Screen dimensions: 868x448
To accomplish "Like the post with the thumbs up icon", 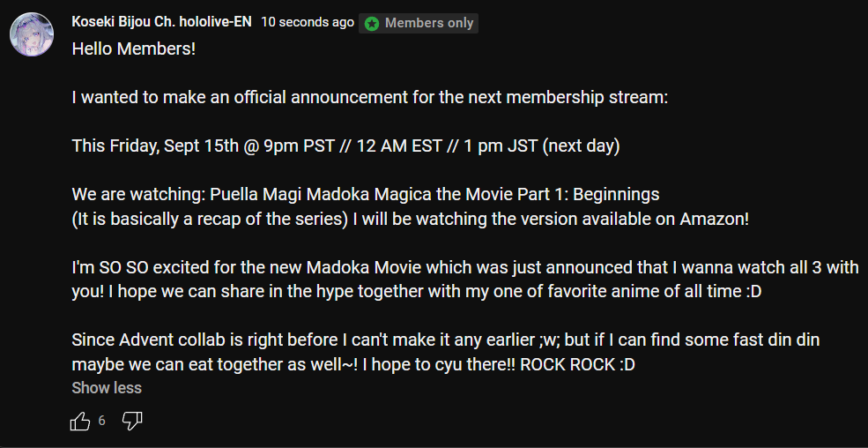I will (x=80, y=422).
